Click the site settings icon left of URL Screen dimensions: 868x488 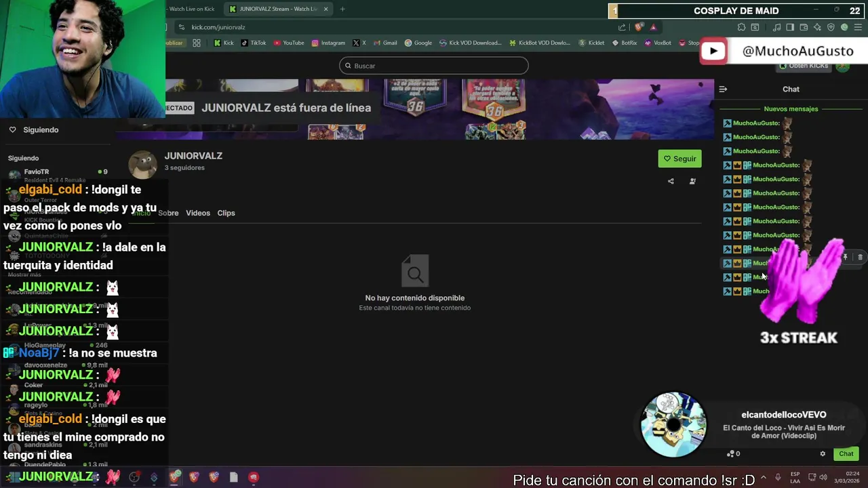click(180, 27)
